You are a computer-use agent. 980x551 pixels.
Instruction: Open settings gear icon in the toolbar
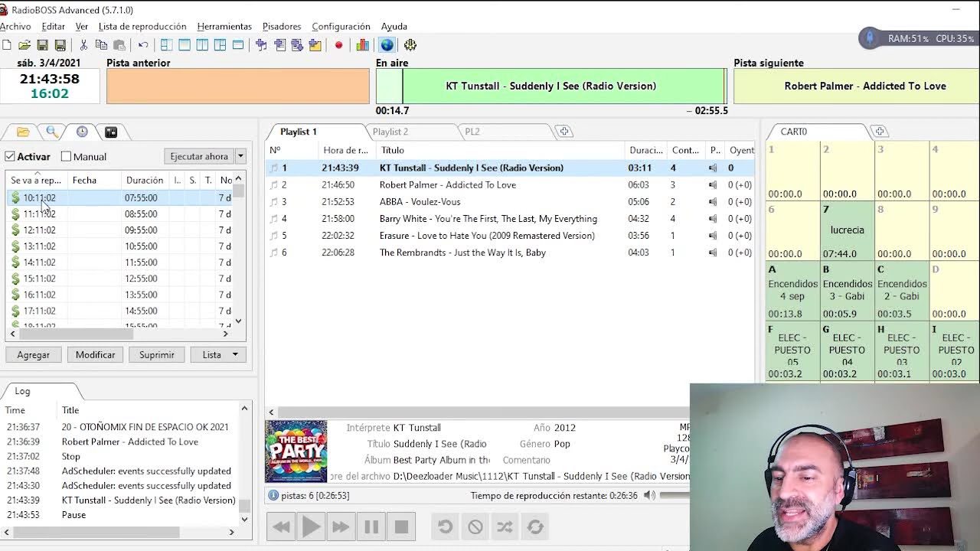410,45
